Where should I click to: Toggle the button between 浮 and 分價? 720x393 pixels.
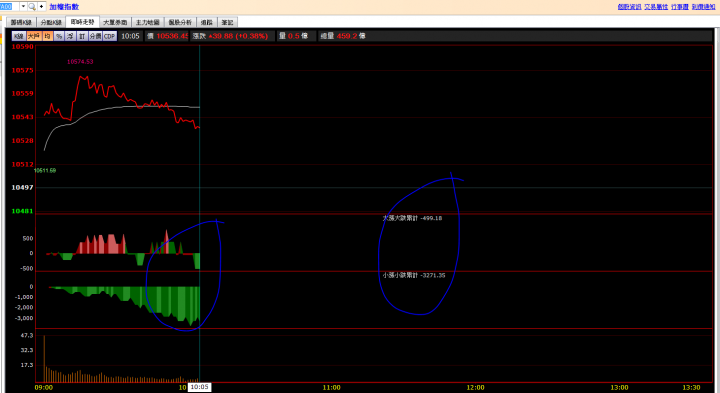coord(82,36)
